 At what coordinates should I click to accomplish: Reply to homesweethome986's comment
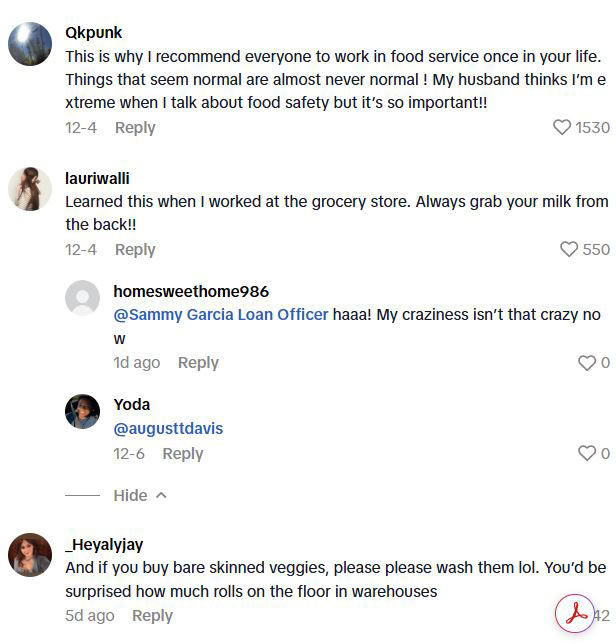click(198, 363)
